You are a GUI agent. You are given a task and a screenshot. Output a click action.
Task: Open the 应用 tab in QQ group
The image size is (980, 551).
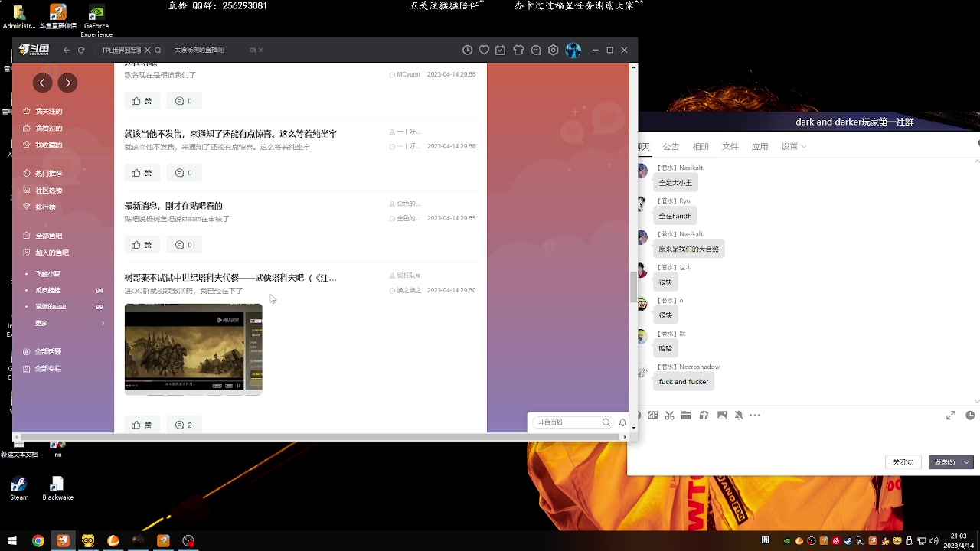[x=759, y=146]
